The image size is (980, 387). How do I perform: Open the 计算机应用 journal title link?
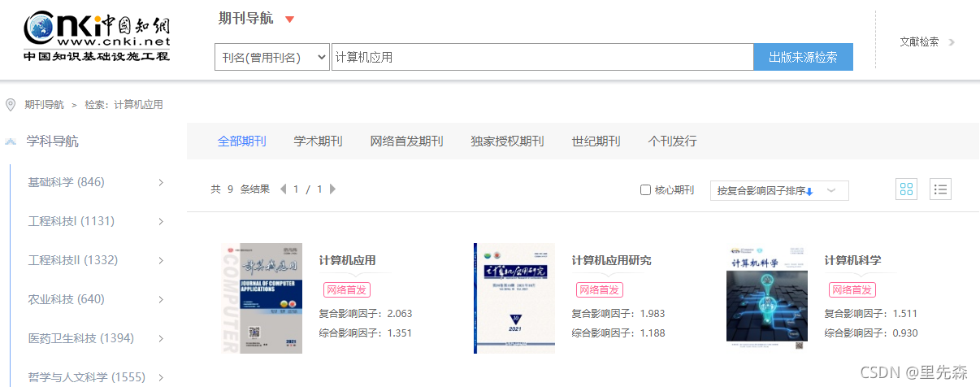[348, 260]
